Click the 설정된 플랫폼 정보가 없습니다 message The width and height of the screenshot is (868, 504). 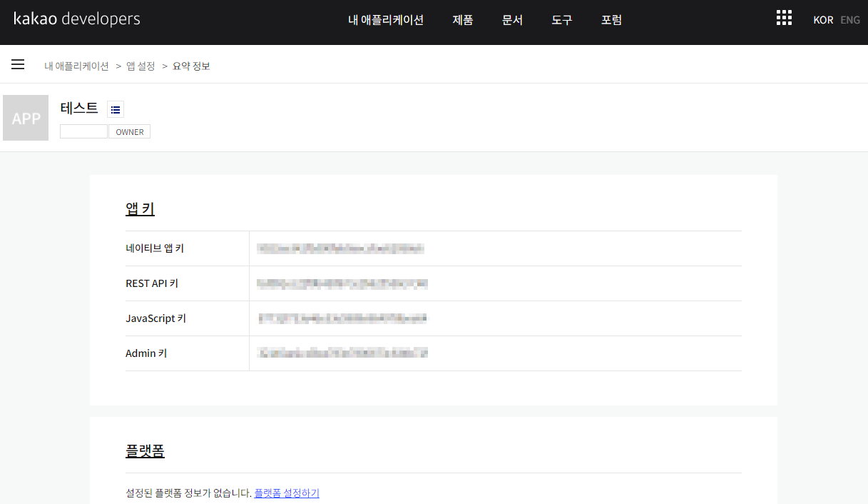click(188, 493)
